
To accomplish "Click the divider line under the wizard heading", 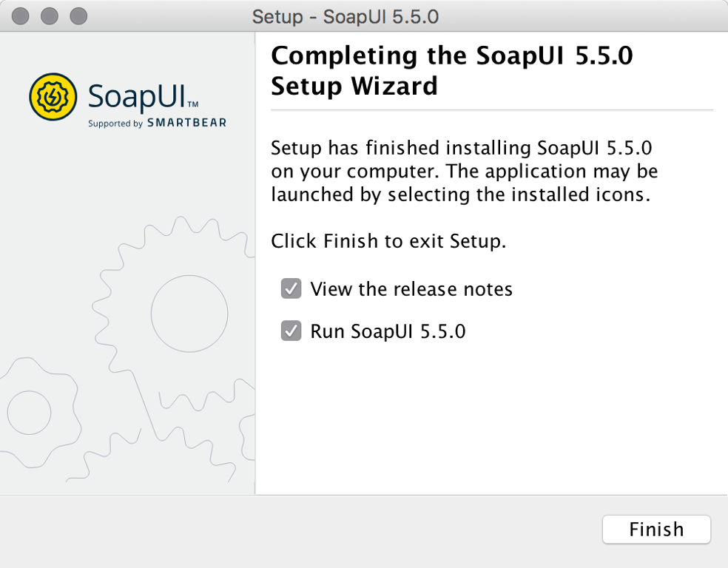I will [491, 109].
